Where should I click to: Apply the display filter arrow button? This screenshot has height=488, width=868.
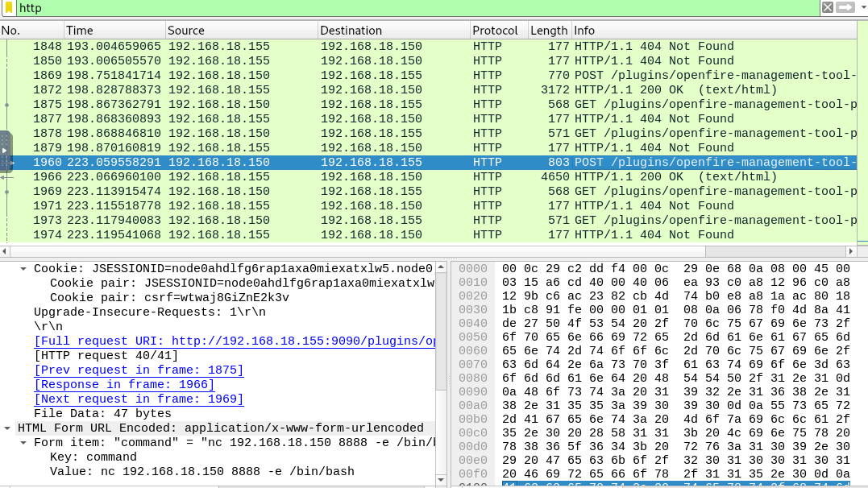click(x=845, y=7)
